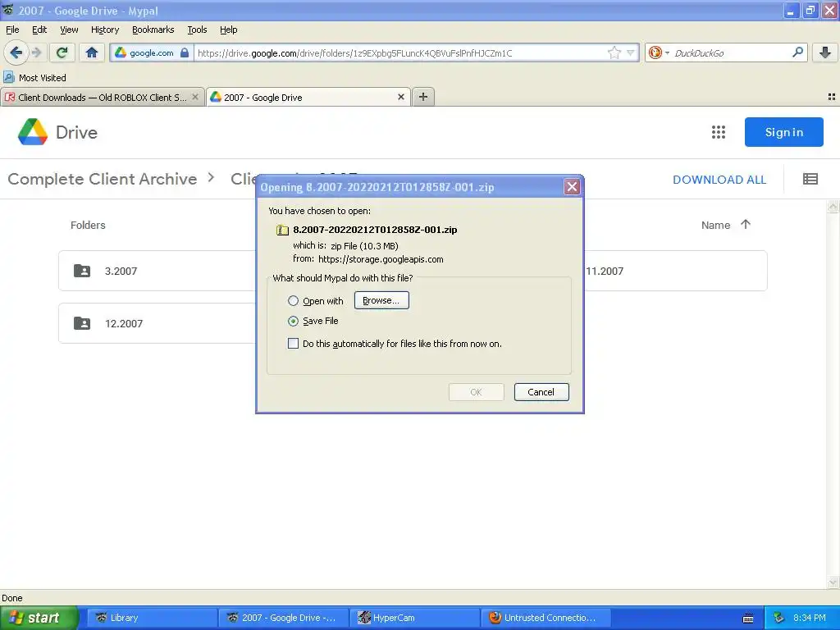Open the 12.2007 folder

tap(157, 323)
